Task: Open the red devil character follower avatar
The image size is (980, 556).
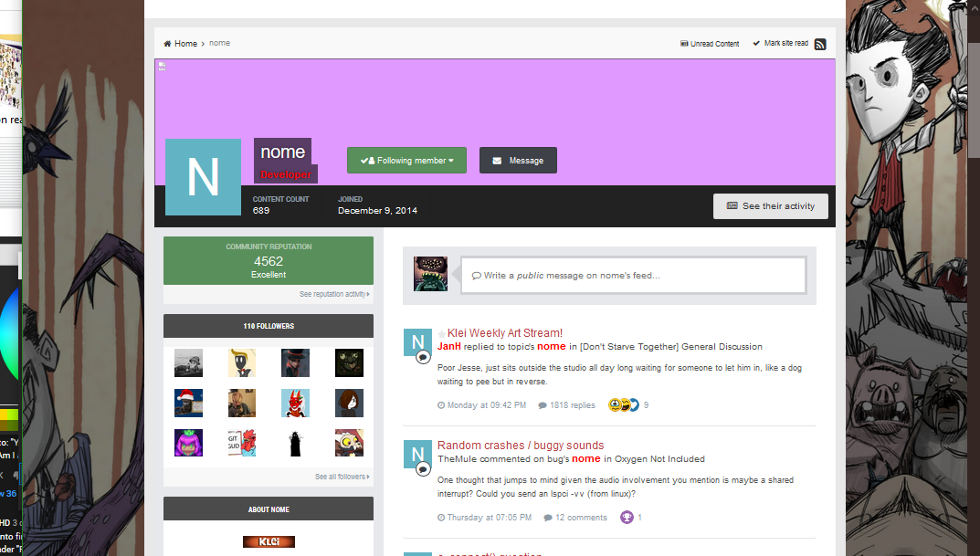Action: (296, 403)
